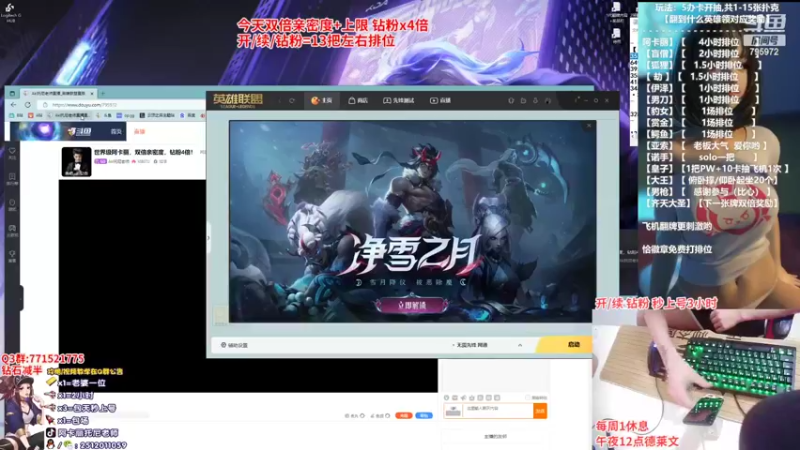
Task: Click the browser back button
Action: click(13, 105)
